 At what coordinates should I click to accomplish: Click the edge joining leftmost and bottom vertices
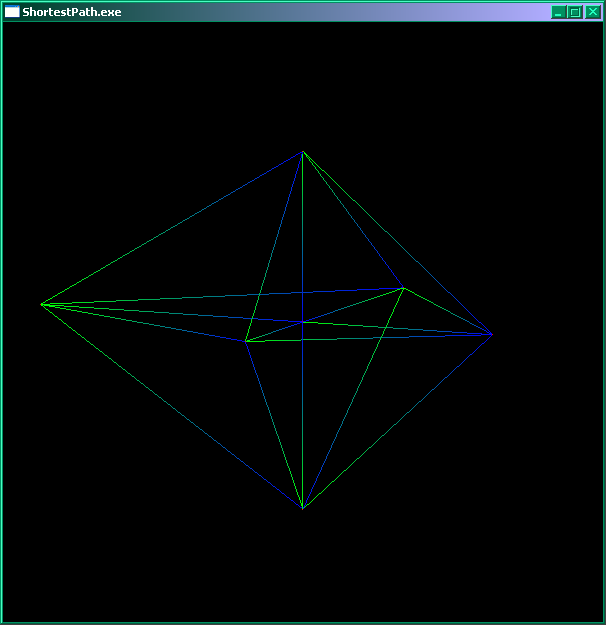(171, 406)
